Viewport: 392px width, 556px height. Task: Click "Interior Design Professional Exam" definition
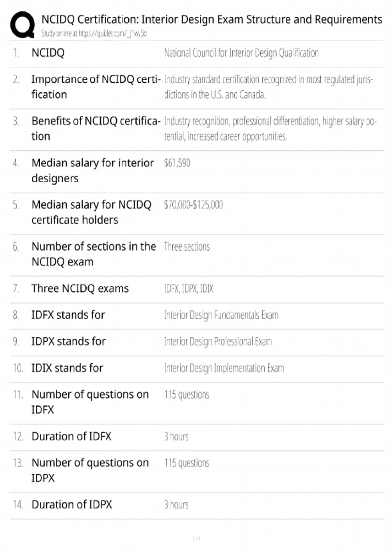[218, 341]
